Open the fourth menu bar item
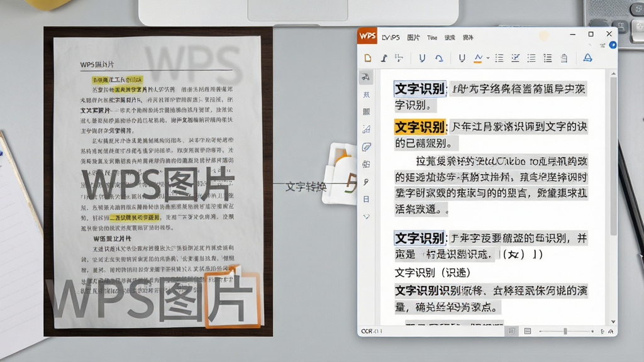The image size is (644, 362). 450,38
